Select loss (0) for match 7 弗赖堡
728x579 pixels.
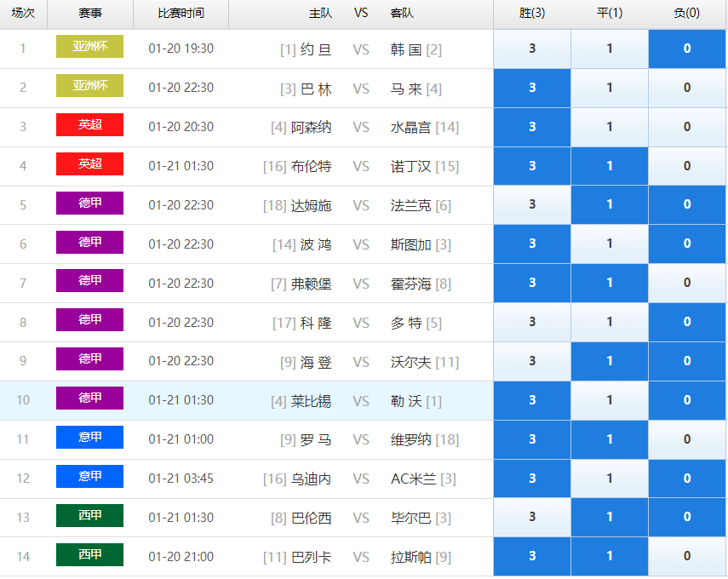(687, 283)
